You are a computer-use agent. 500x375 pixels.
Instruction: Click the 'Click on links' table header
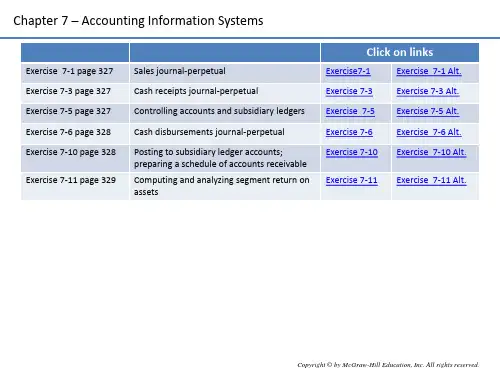click(400, 52)
